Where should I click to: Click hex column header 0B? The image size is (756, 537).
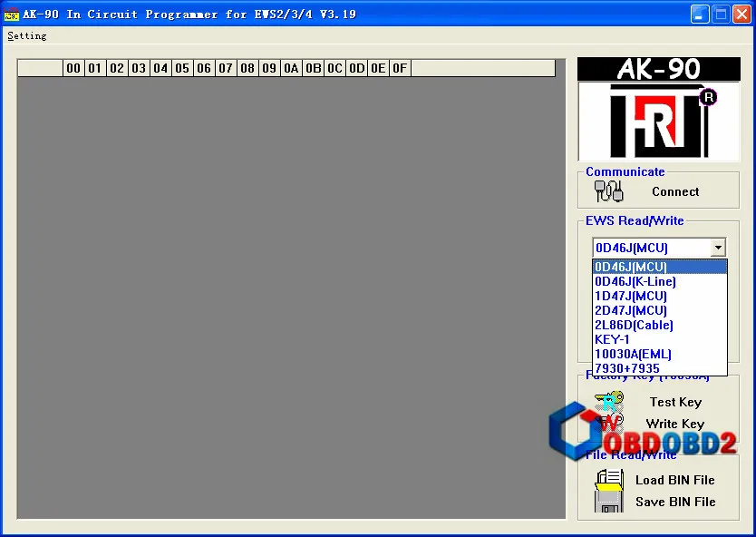click(x=314, y=68)
